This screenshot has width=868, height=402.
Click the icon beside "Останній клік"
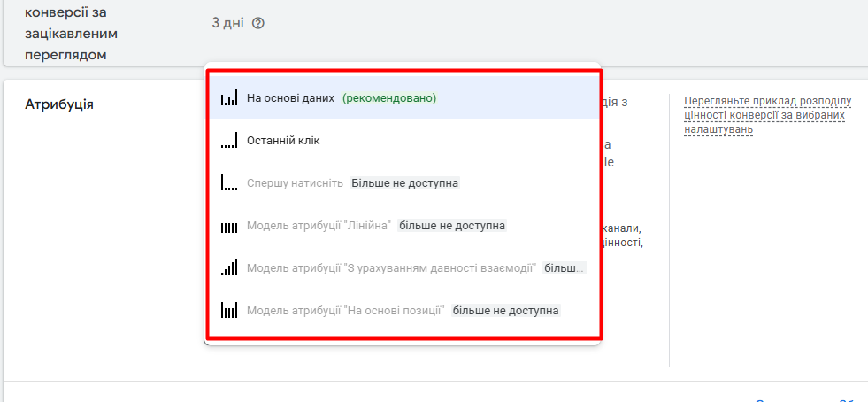coord(229,141)
